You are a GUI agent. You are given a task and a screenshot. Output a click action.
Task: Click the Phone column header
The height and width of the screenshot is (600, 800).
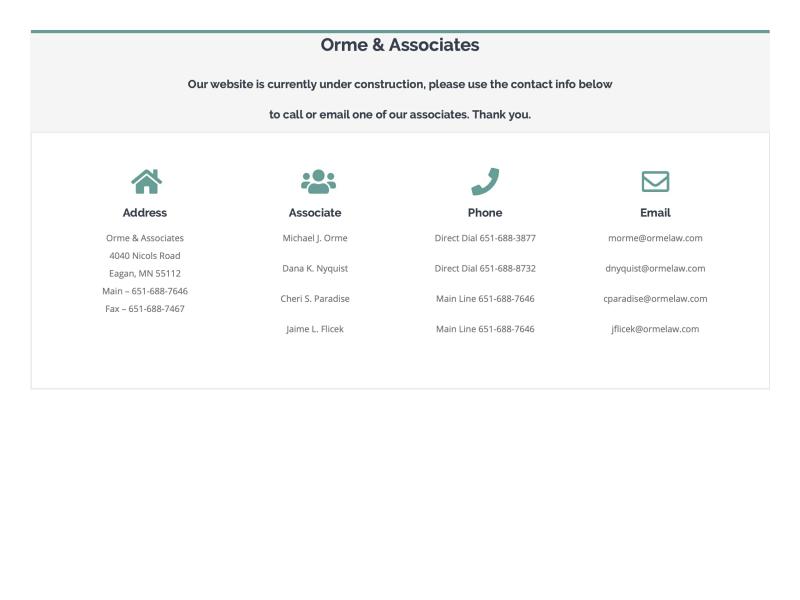pos(485,212)
